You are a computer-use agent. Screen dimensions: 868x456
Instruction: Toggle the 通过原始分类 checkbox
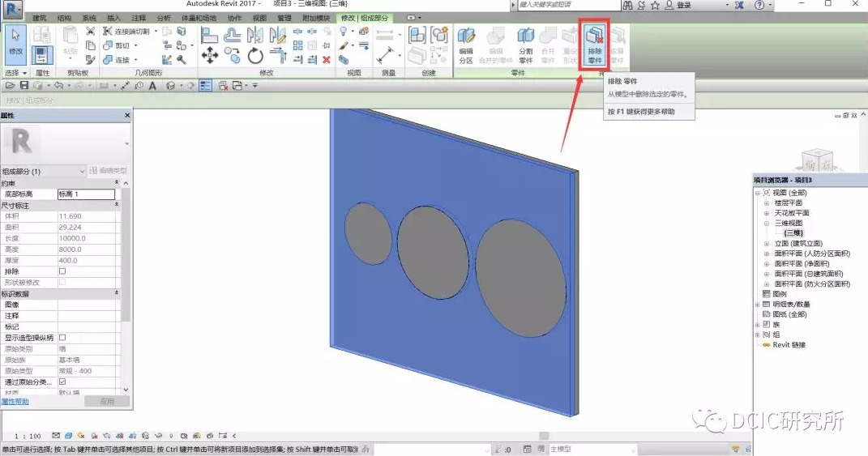tap(62, 381)
